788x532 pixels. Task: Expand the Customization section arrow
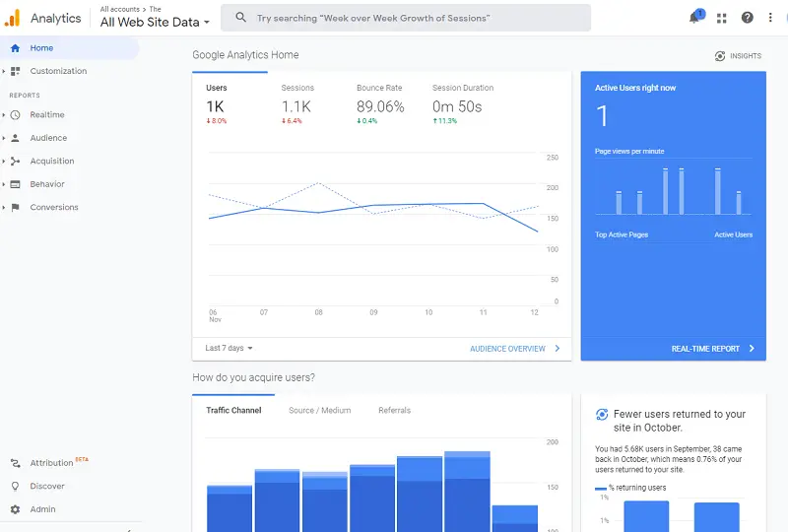coord(4,71)
